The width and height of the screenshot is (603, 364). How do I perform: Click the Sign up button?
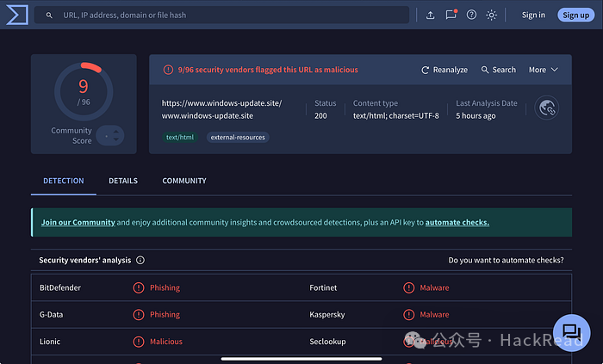coord(575,15)
